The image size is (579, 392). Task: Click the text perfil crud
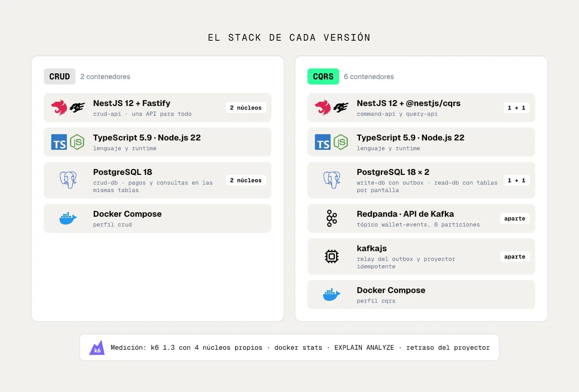tap(112, 225)
